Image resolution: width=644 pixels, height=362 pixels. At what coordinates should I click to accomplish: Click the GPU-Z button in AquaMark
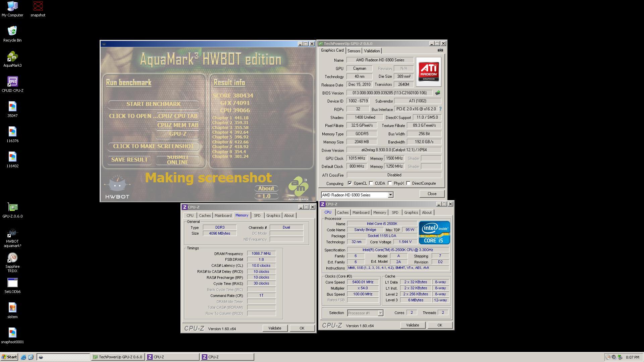(178, 134)
